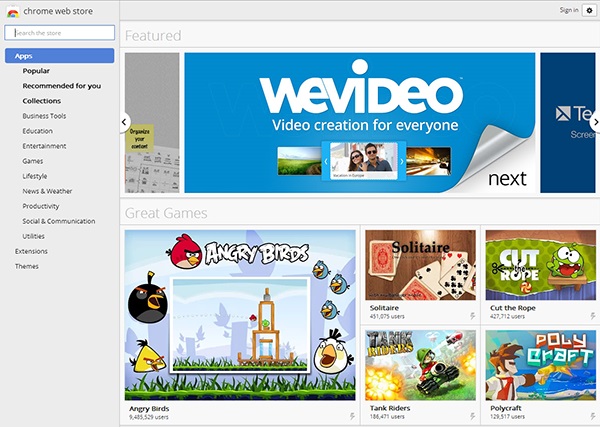Open Recommended for you
The height and width of the screenshot is (427, 600).
click(62, 86)
